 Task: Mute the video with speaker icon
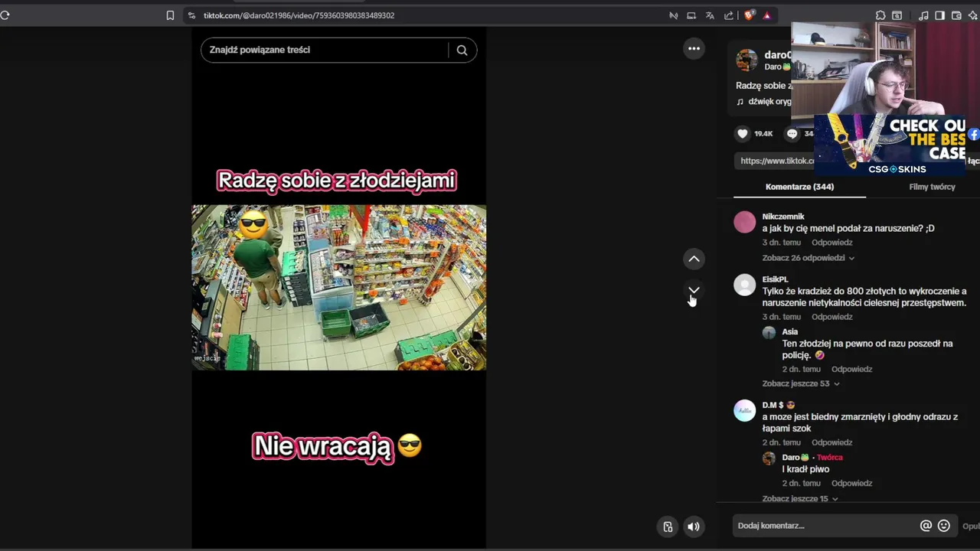pyautogui.click(x=693, y=527)
